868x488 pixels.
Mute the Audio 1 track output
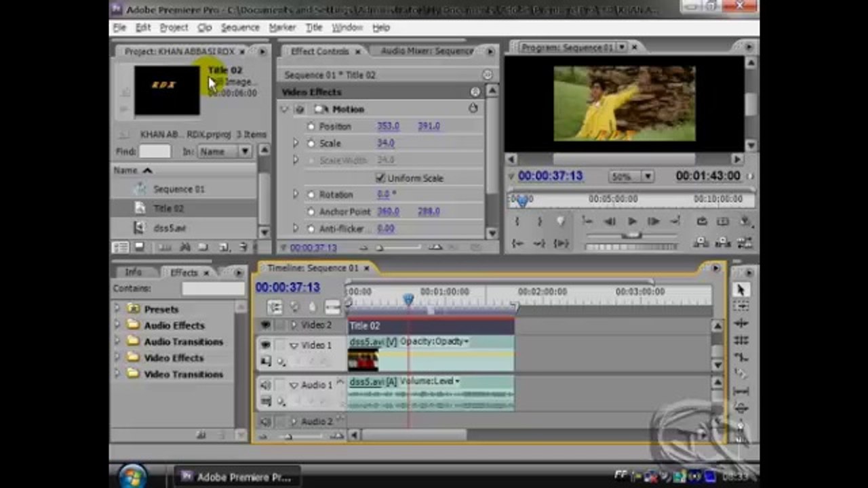click(x=265, y=385)
